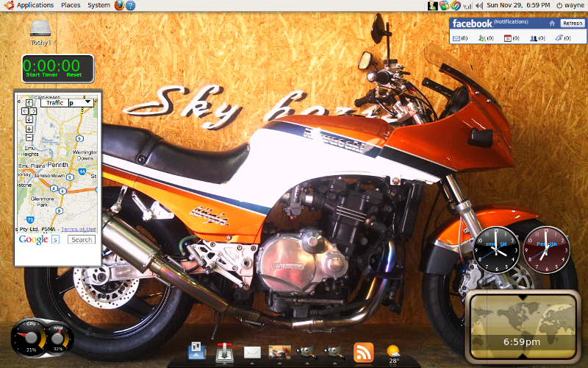
Task: Open the Applications menu
Action: tap(29, 5)
